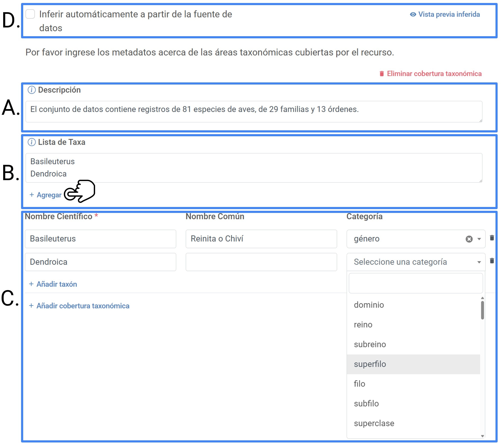Click Añadir cobertura taxonómica link
504x448 pixels.
[x=83, y=306]
